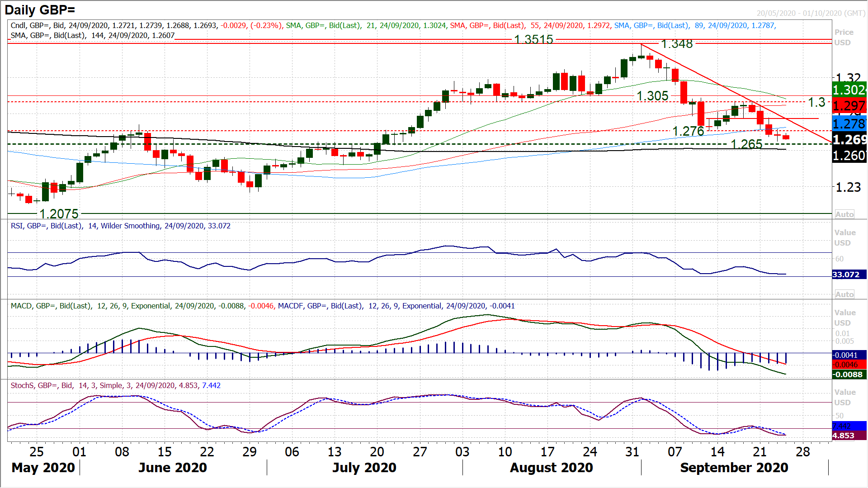
Task: Select the green MACD tag -0.0088
Action: coord(848,374)
